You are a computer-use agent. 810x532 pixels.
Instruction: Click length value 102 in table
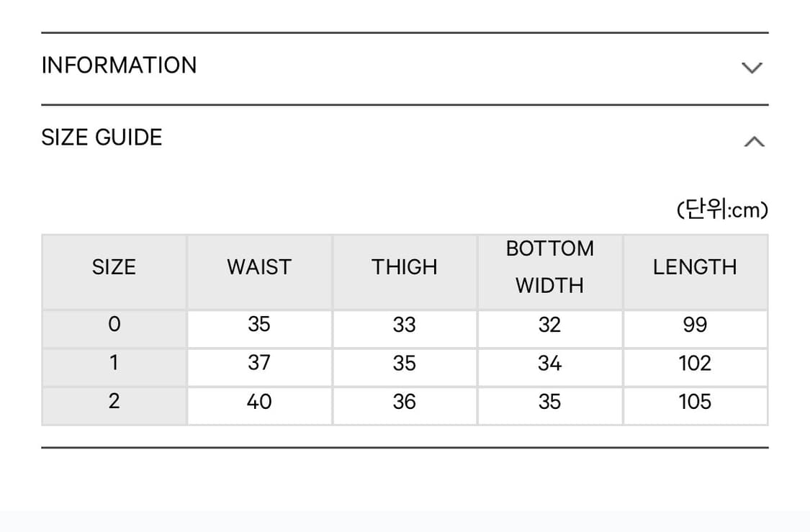click(x=695, y=364)
